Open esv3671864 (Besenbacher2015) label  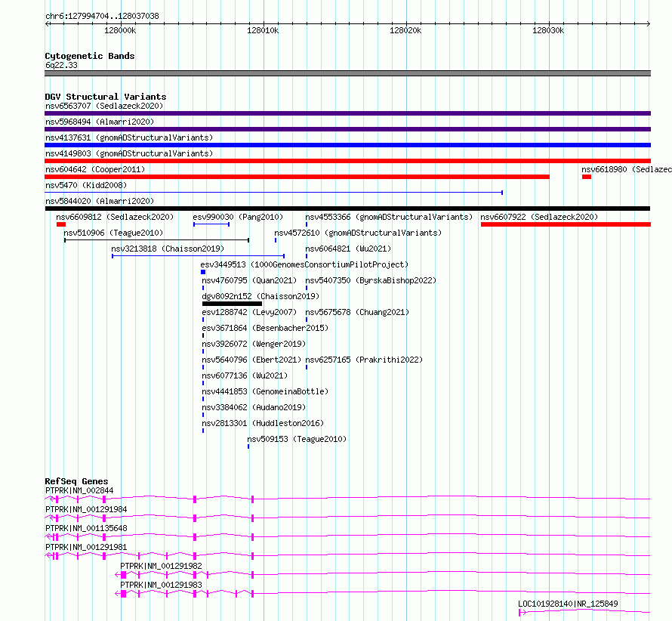click(x=265, y=328)
